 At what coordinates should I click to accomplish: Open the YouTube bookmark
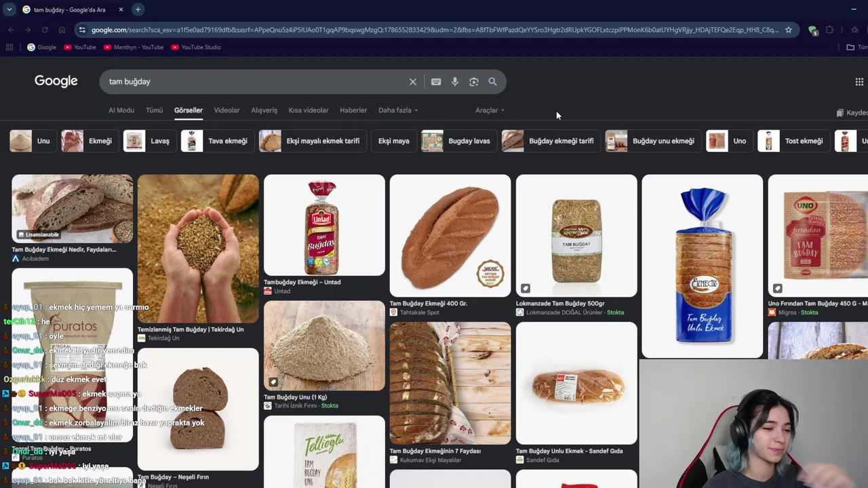click(x=80, y=47)
